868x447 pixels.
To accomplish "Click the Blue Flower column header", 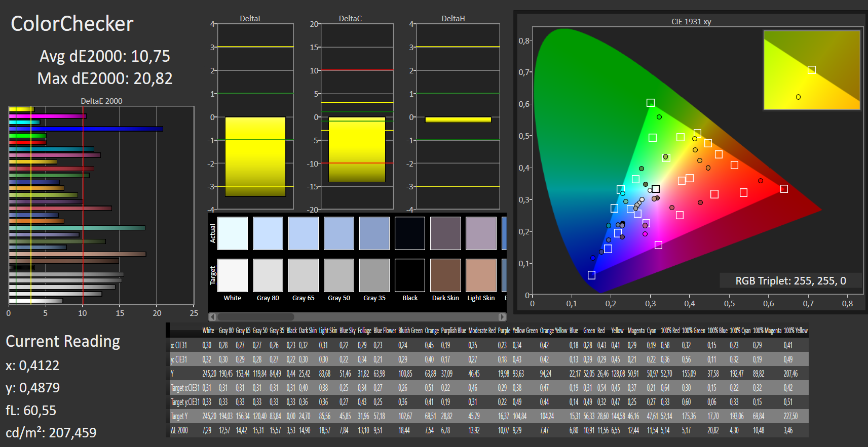I will pyautogui.click(x=385, y=331).
